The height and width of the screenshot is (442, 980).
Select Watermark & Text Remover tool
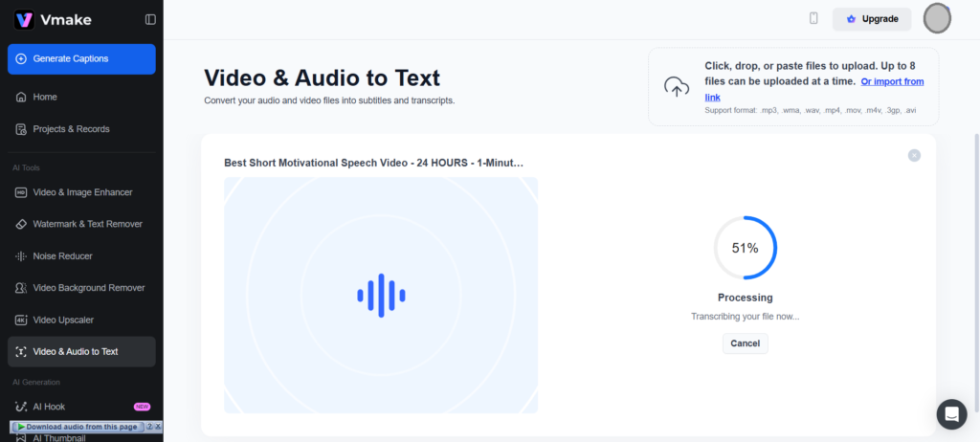point(87,224)
